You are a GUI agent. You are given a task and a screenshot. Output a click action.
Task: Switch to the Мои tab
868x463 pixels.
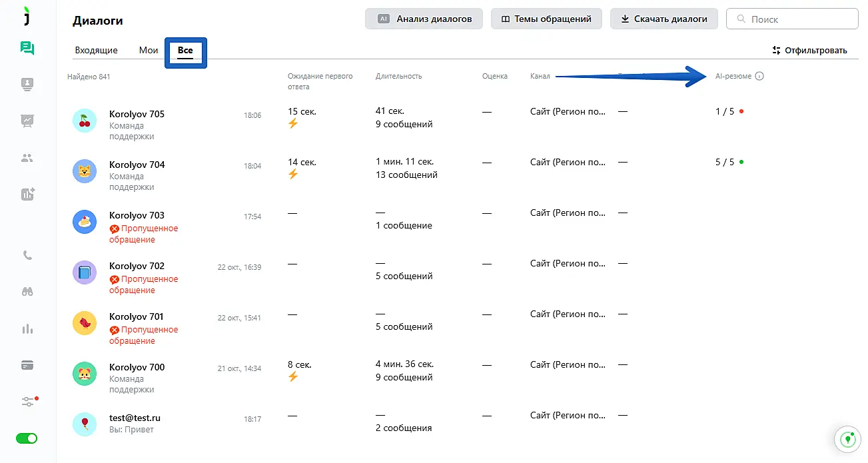[x=149, y=50]
